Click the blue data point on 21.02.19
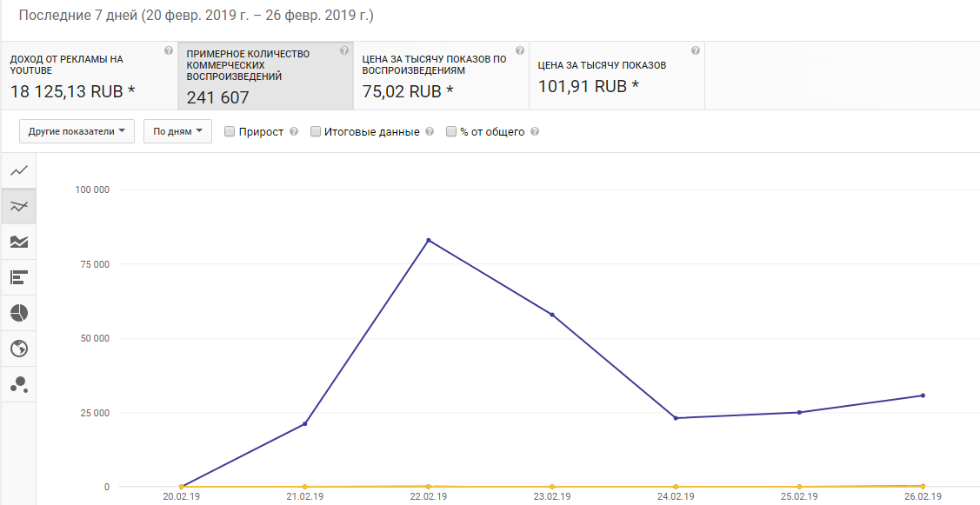Image resolution: width=980 pixels, height=505 pixels. (x=304, y=424)
